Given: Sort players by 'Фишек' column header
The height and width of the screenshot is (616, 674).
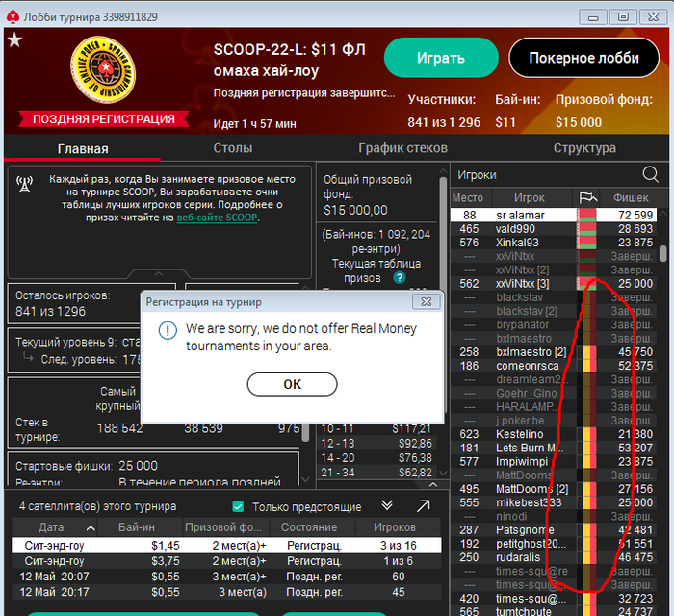Looking at the screenshot, I should tap(631, 198).
